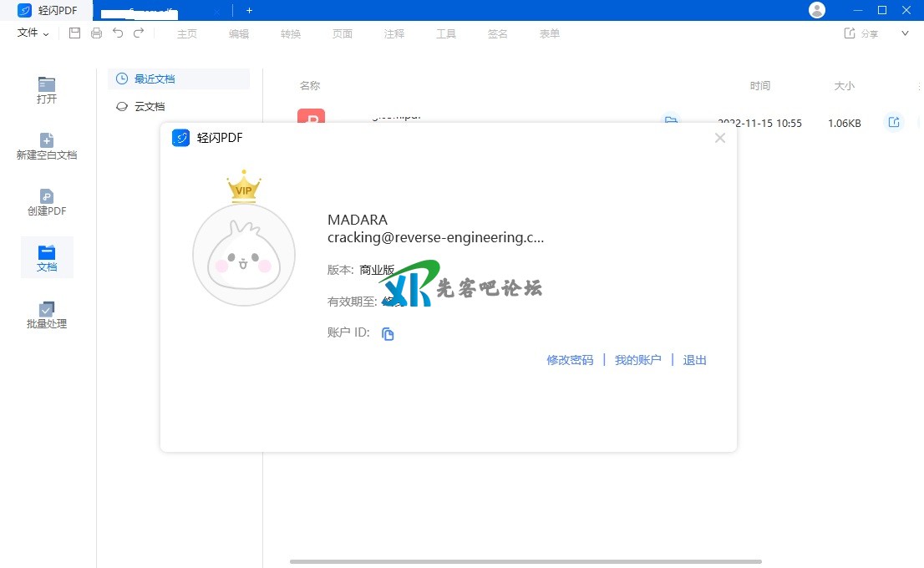Click the Redo arrow icon
The image size is (924, 568).
(x=139, y=33)
